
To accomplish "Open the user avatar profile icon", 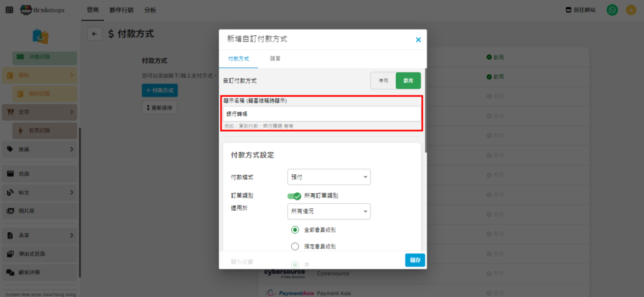I will tap(630, 10).
